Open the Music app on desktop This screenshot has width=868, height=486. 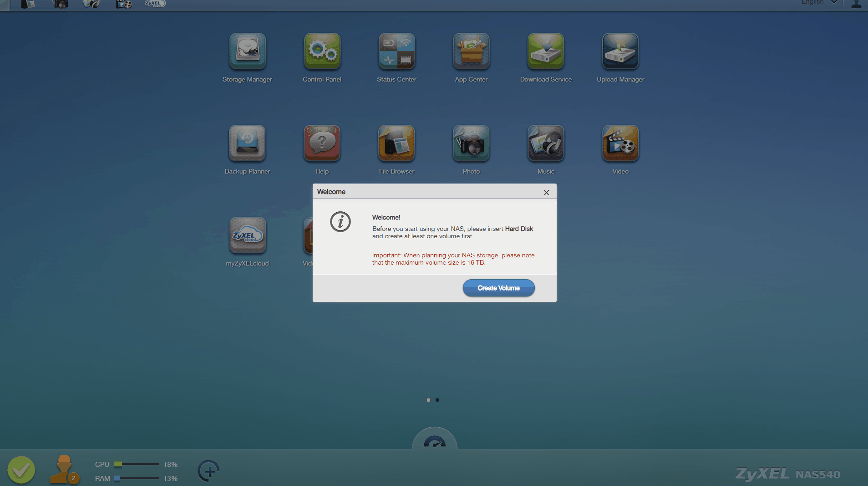pos(546,143)
